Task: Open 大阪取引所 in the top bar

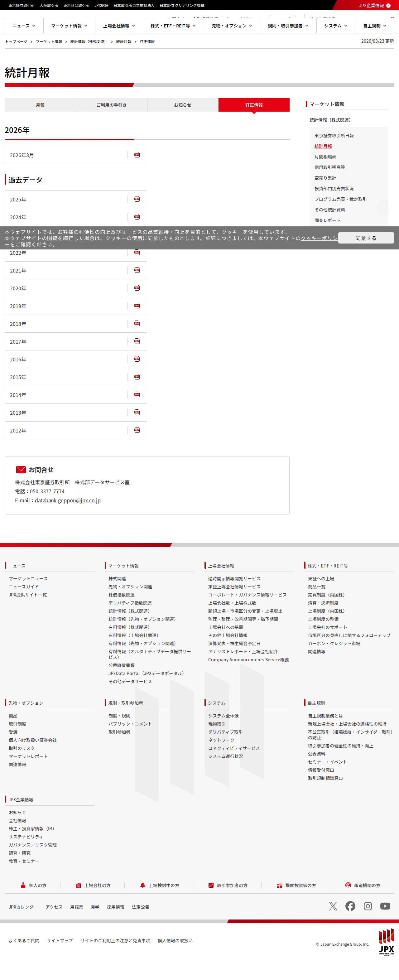Action: pyautogui.click(x=49, y=5)
